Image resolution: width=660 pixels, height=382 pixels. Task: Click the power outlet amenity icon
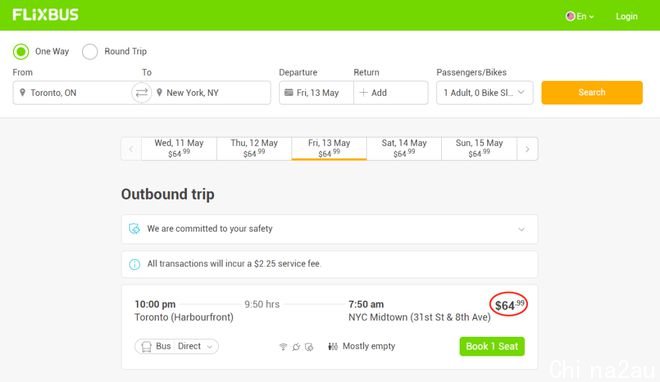[x=296, y=347]
